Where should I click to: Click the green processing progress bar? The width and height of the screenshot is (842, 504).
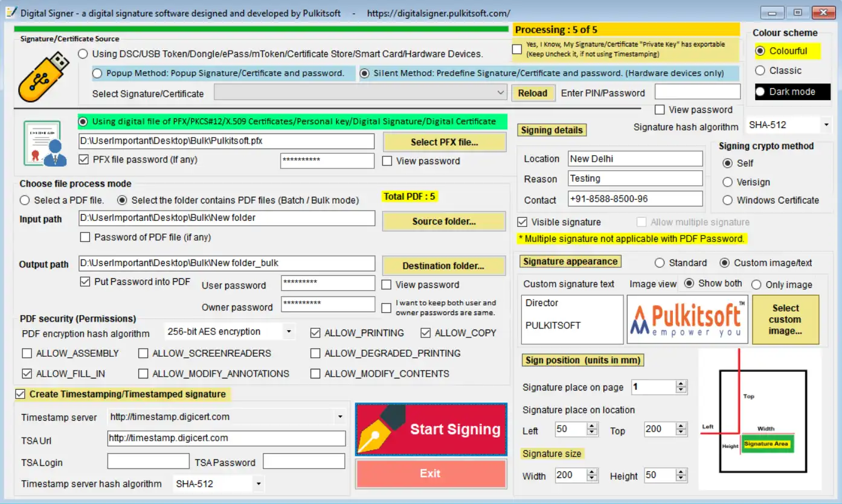[261, 28]
